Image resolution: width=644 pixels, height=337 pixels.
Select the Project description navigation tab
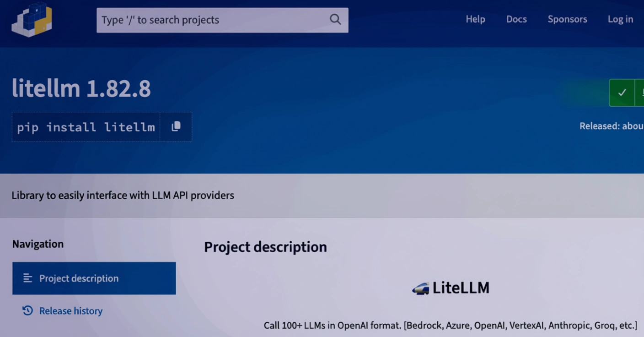[94, 278]
